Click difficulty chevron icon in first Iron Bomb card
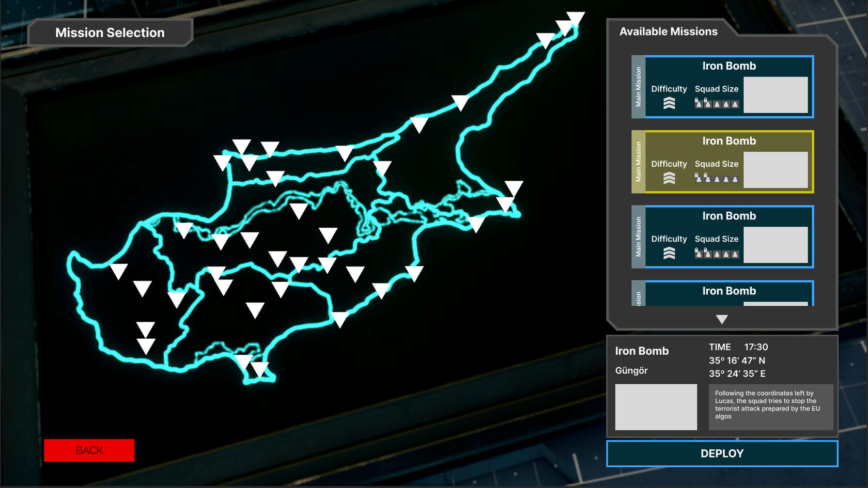This screenshot has width=868, height=488. click(669, 103)
